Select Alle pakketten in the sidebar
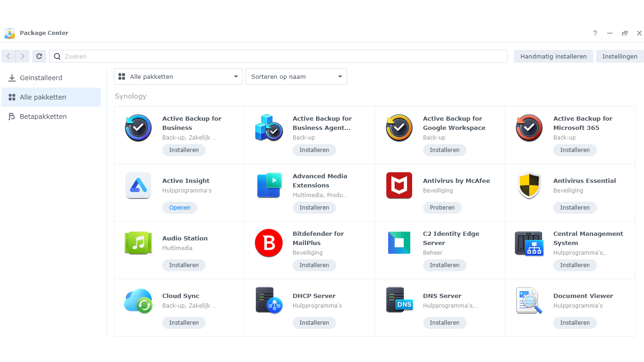 (51, 97)
